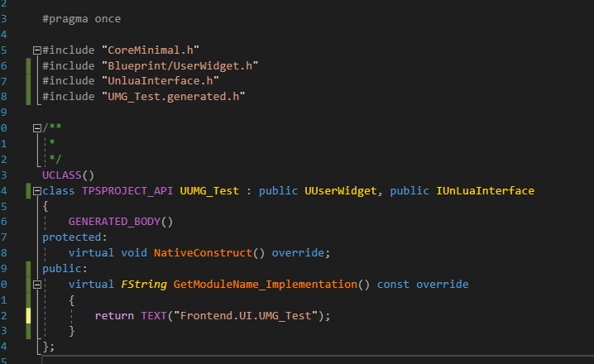Click the closing "};" of the class
594x364 pixels.
click(x=49, y=347)
